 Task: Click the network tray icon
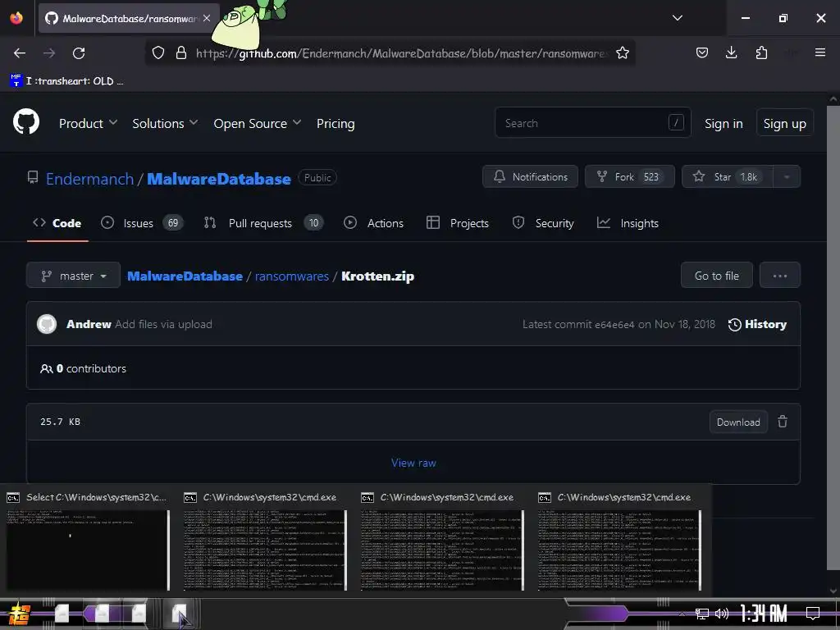[x=702, y=614]
